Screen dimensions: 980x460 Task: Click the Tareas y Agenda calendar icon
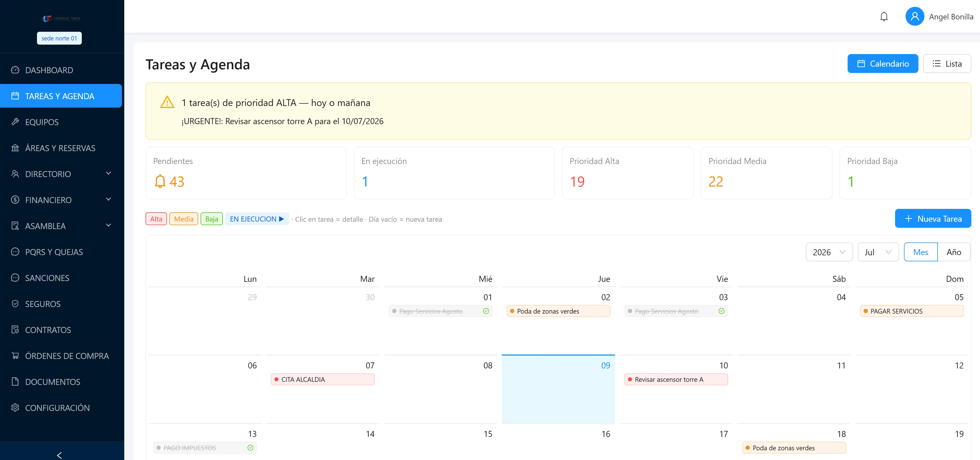click(15, 96)
